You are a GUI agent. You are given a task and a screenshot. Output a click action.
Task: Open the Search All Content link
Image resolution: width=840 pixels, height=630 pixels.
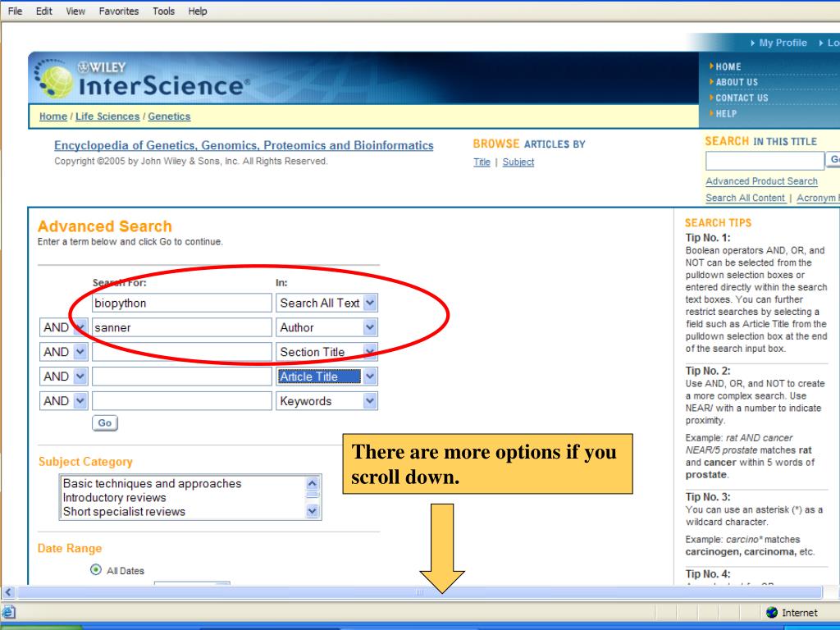tap(745, 198)
